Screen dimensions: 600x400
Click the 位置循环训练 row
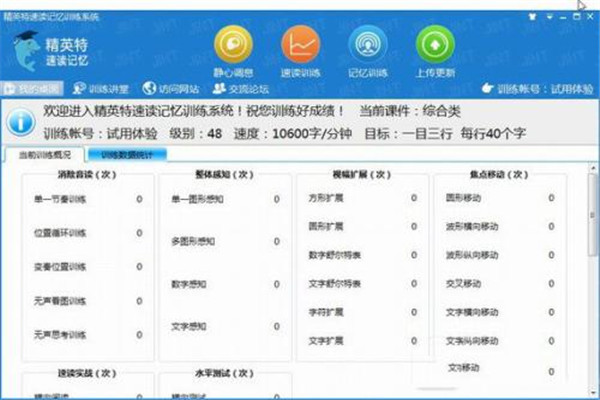pyautogui.click(x=88, y=233)
